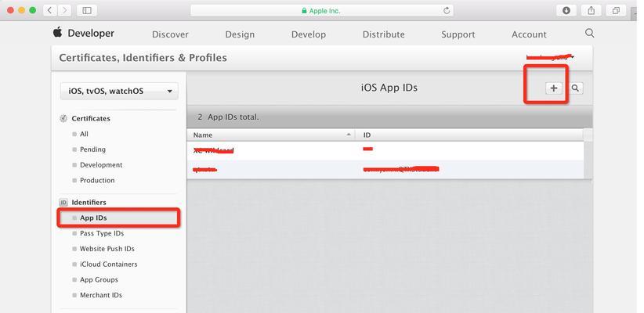Screen dimensions: 644x313
Task: Open the Develop menu
Action: [309, 34]
